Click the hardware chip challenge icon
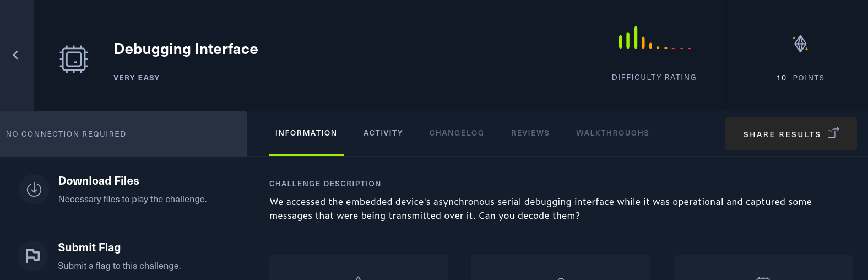 74,59
